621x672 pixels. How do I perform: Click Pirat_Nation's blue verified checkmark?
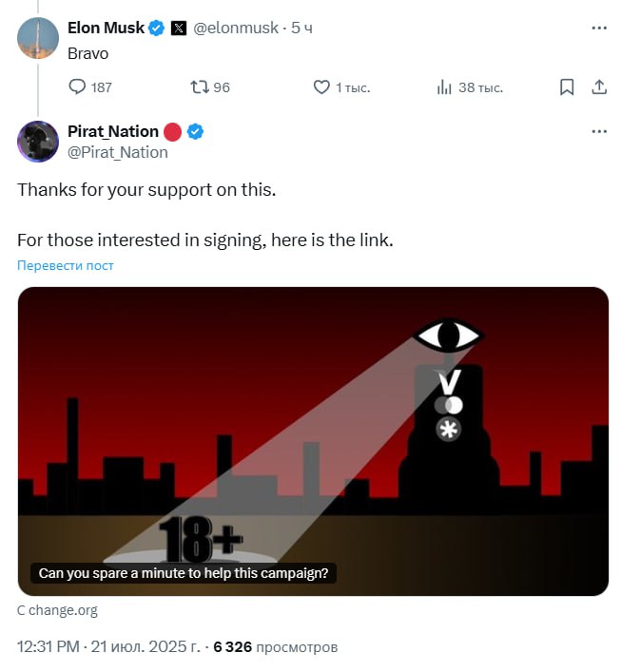click(195, 131)
